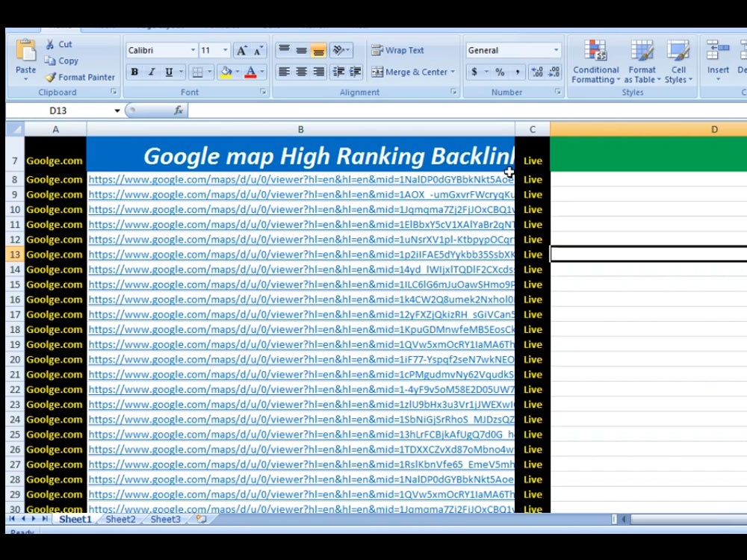Open the Google maps link in row 8
This screenshot has height=560, width=747.
click(301, 179)
